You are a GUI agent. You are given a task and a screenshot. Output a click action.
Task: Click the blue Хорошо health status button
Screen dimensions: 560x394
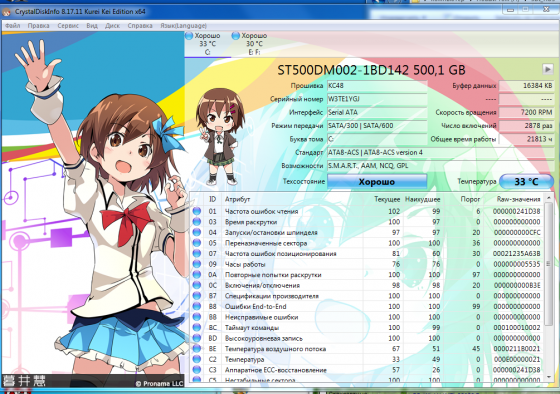pyautogui.click(x=377, y=181)
